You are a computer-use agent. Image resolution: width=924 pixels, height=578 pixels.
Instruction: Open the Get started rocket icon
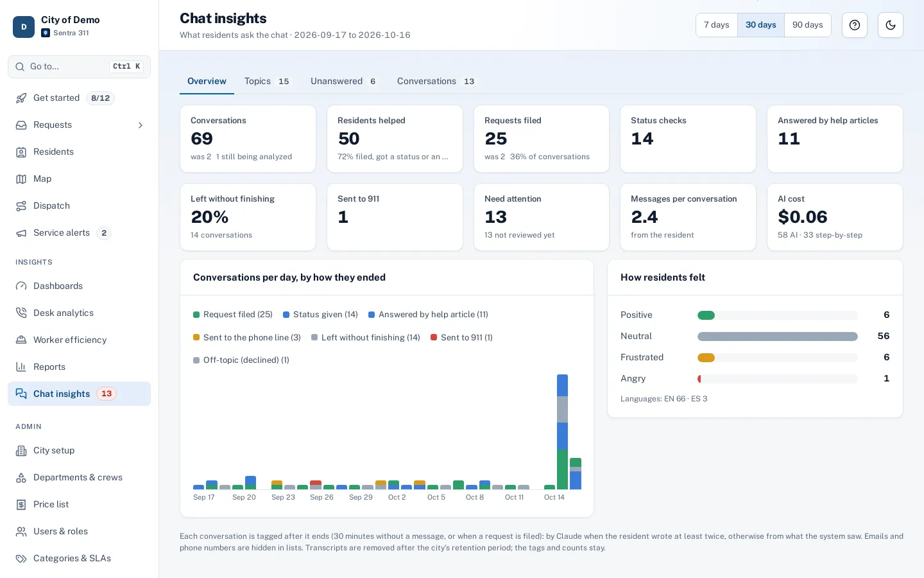click(x=21, y=98)
